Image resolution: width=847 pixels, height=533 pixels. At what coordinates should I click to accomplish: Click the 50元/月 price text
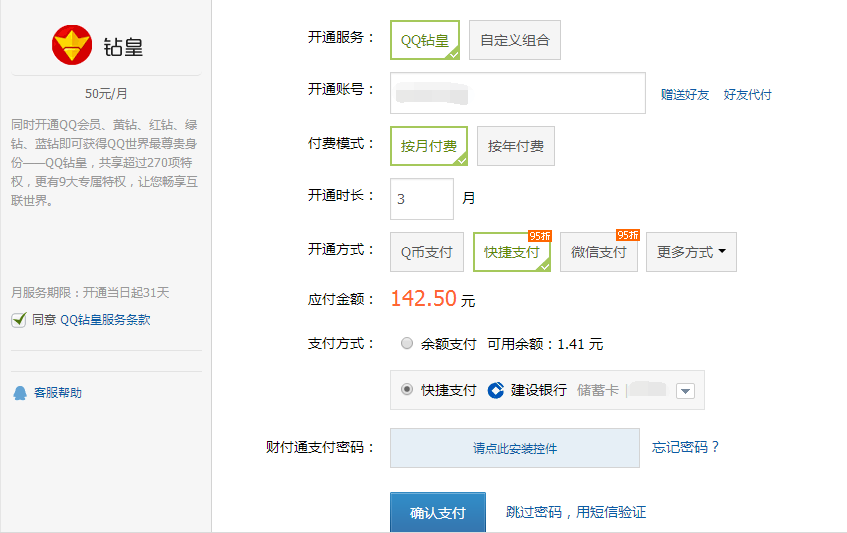106,93
